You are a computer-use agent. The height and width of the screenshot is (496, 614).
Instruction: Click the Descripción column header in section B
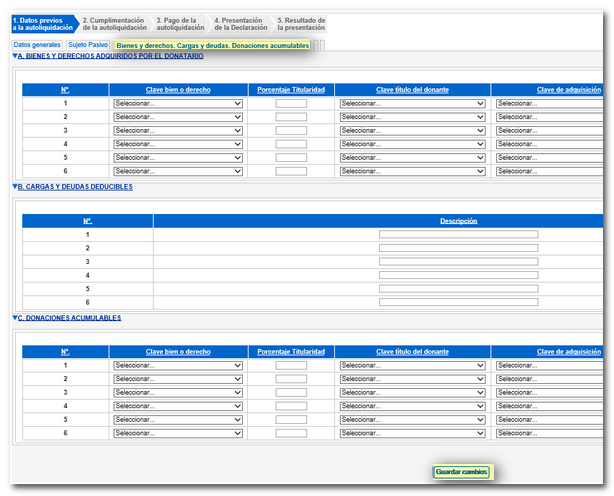pos(458,220)
